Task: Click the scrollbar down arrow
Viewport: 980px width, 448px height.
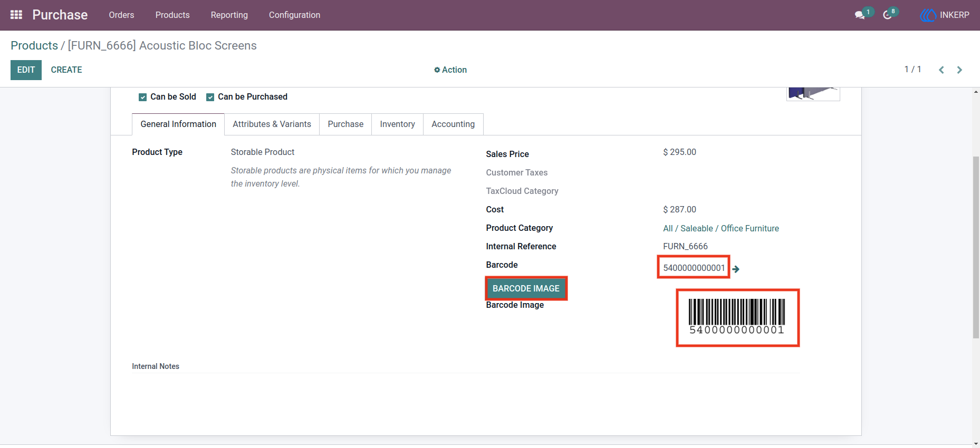Action: tap(976, 444)
